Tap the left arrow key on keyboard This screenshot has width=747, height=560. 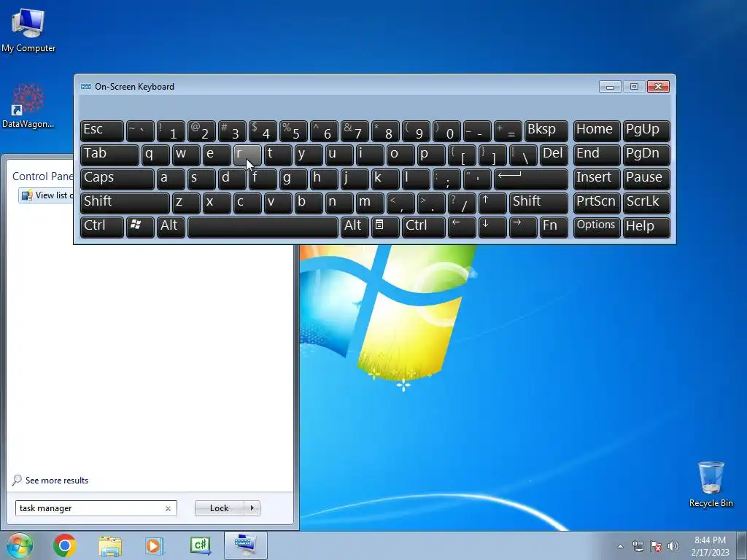tap(462, 227)
